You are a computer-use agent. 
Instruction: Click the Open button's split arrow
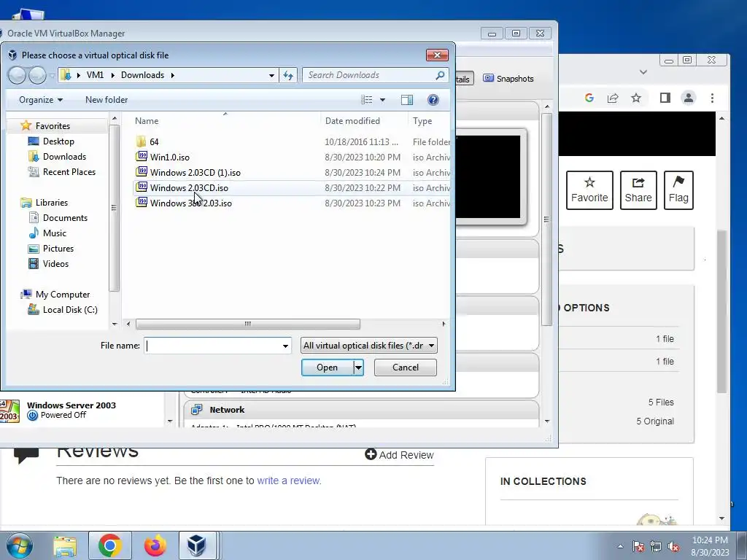click(358, 367)
